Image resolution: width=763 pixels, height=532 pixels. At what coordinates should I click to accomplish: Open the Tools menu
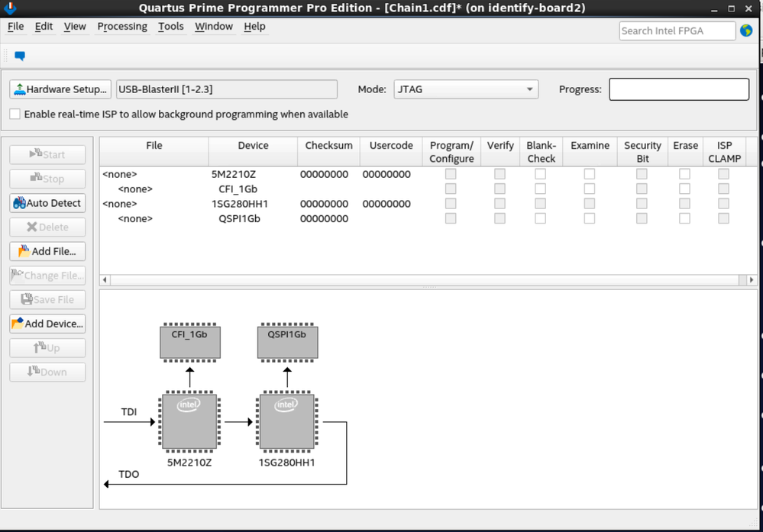pos(171,26)
